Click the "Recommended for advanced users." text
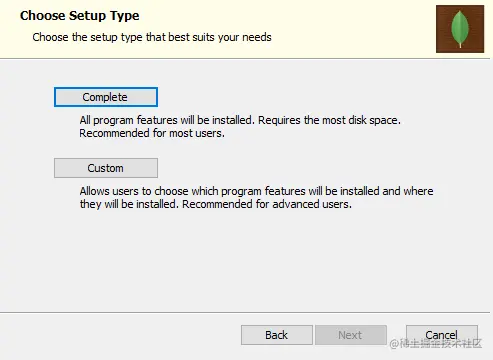The image size is (493, 360). (x=267, y=204)
